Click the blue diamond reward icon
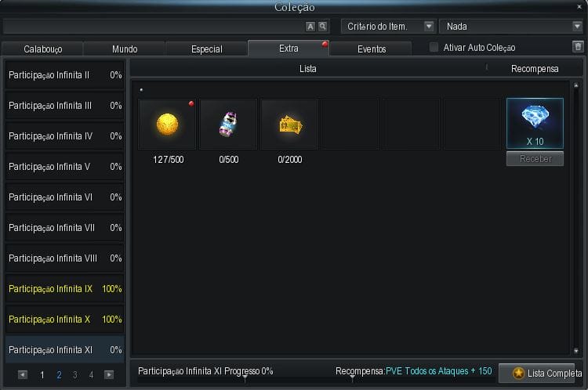The image size is (588, 390). coord(535,123)
